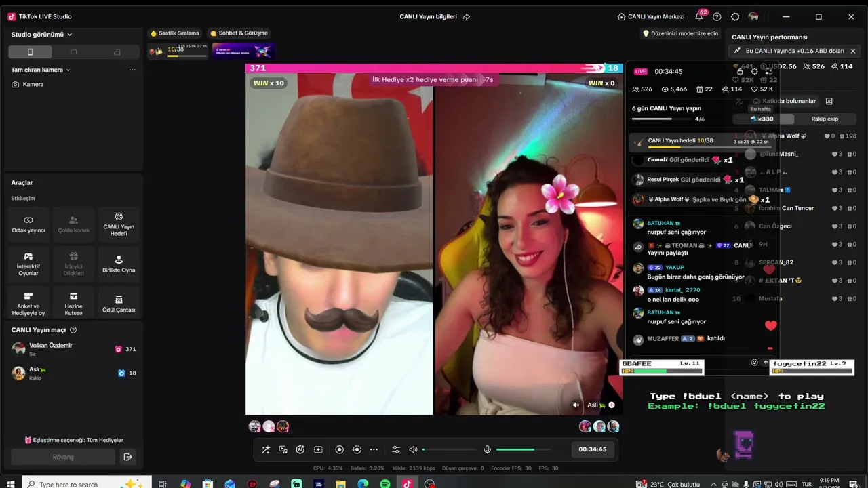
Task: Share the CANLI Yayın bilgileri
Action: point(467,16)
